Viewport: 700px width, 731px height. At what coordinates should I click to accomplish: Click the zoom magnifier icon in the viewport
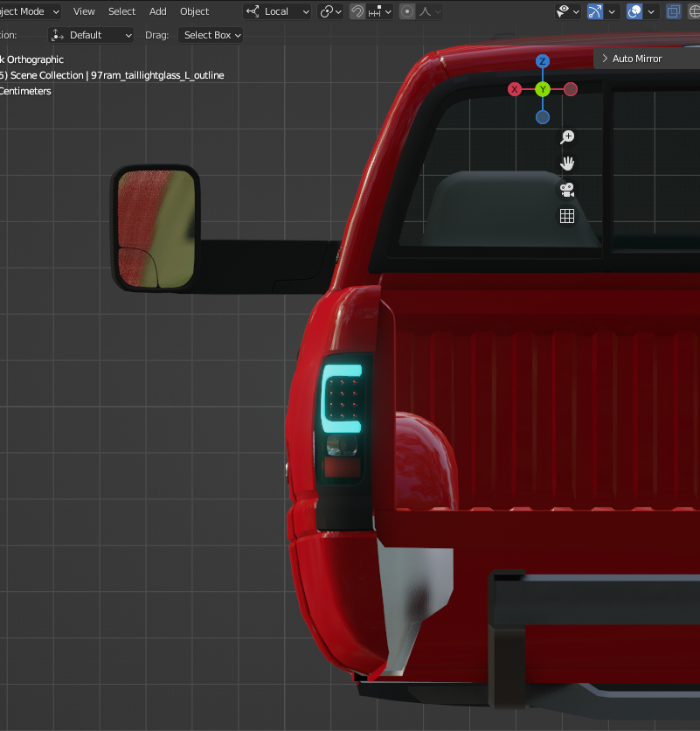coord(567,136)
